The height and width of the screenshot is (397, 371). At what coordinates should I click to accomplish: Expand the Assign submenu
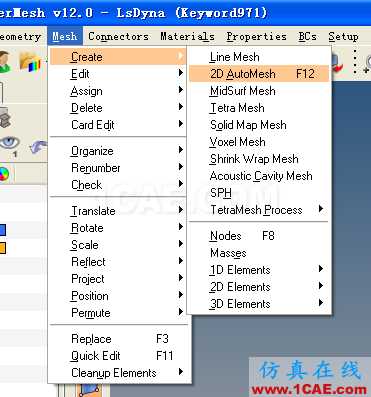tap(118, 91)
